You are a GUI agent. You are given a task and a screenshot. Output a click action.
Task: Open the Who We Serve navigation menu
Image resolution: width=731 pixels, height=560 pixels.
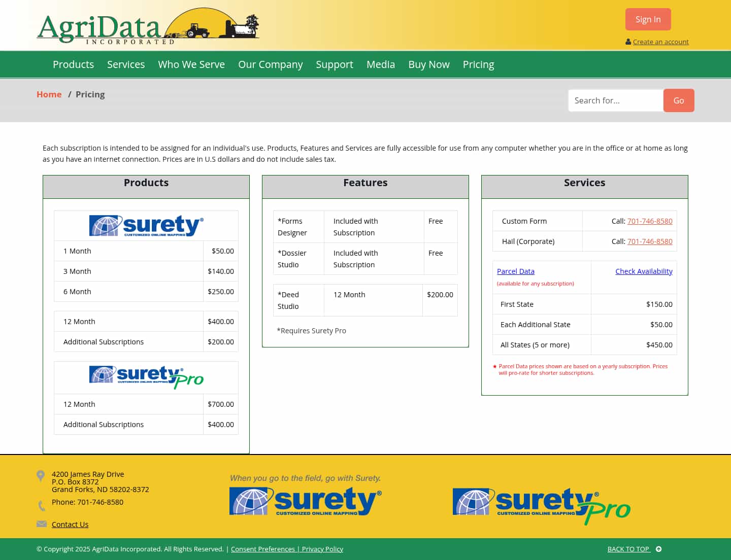coord(191,64)
